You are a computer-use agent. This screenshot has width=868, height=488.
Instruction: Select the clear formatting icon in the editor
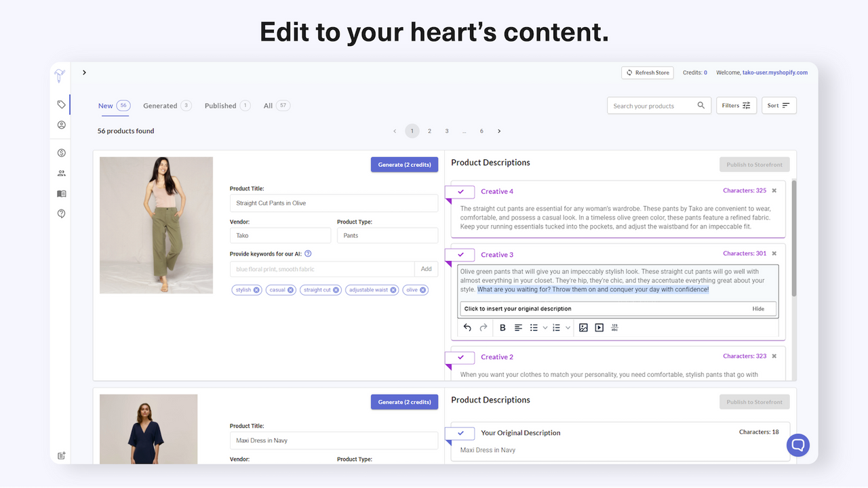[x=614, y=327]
